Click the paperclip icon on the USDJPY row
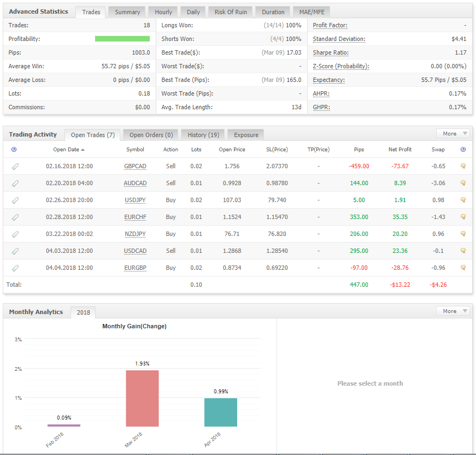The height and width of the screenshot is (455, 476). [x=15, y=200]
